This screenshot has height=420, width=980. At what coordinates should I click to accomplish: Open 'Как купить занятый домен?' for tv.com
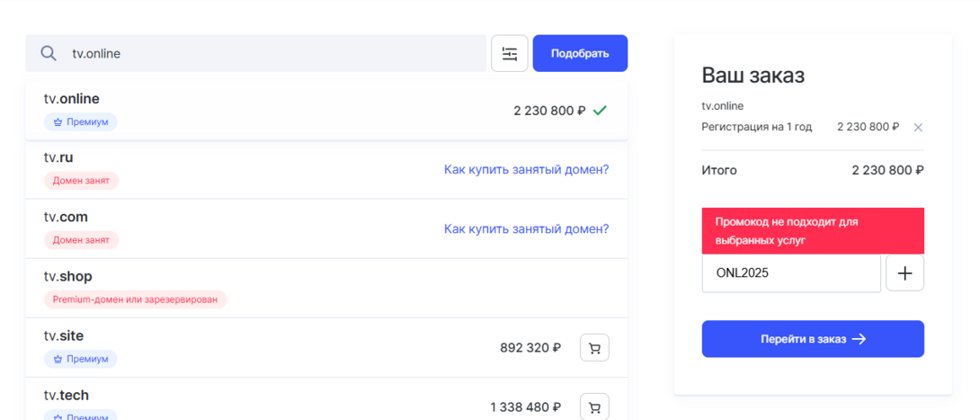(526, 228)
